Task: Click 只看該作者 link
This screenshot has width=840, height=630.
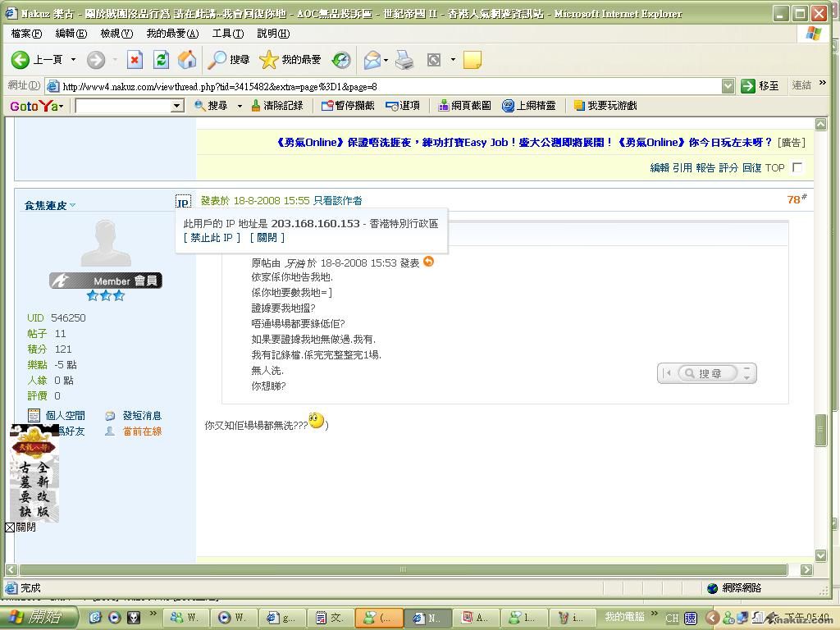Action: (337, 200)
